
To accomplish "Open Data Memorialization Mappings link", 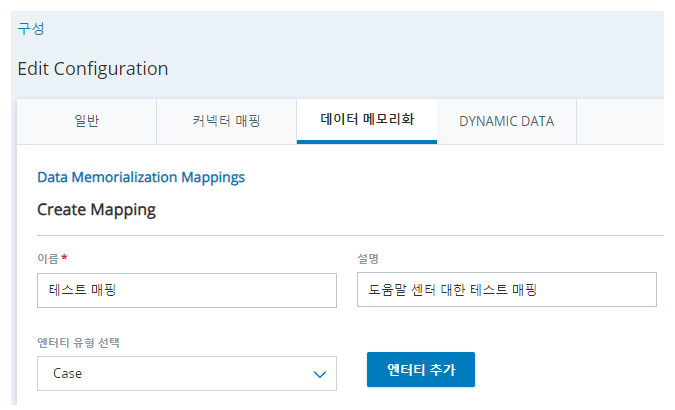I will click(141, 177).
